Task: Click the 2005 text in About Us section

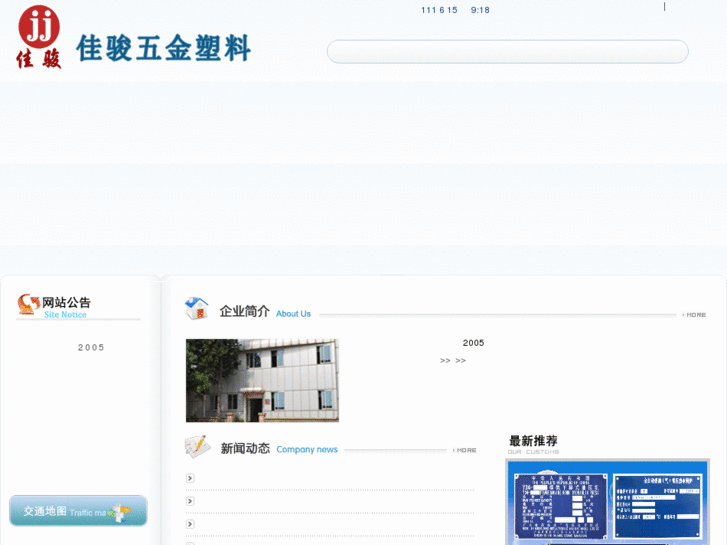Action: (x=473, y=343)
